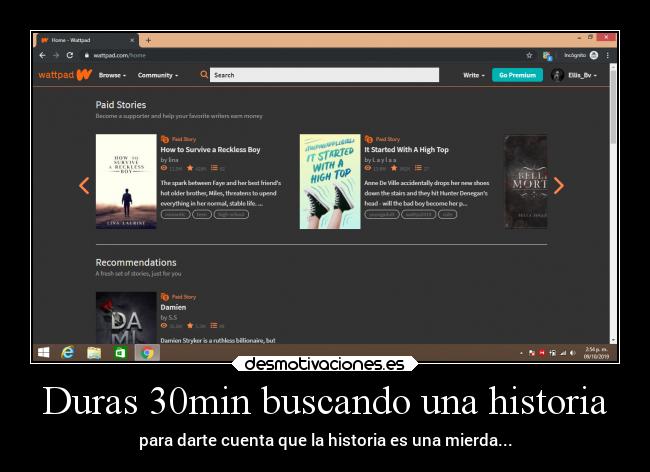650x472 pixels.
Task: Open green Store app on taskbar
Action: (120, 353)
